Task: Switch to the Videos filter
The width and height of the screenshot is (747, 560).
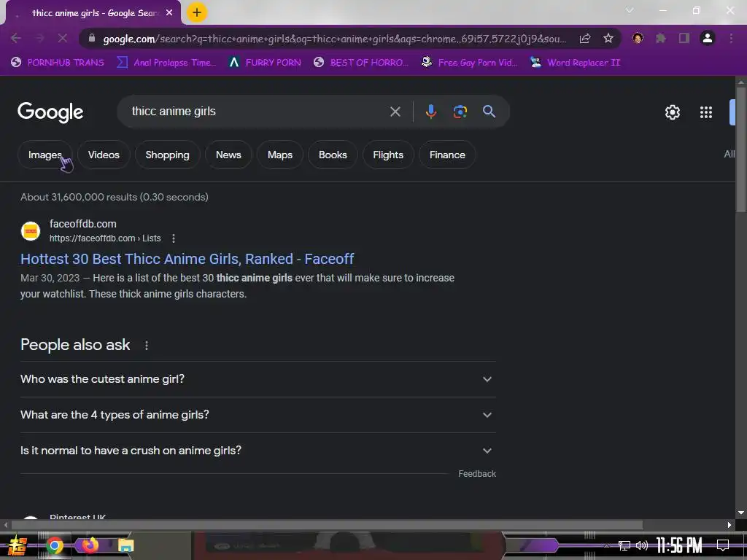Action: [x=104, y=155]
